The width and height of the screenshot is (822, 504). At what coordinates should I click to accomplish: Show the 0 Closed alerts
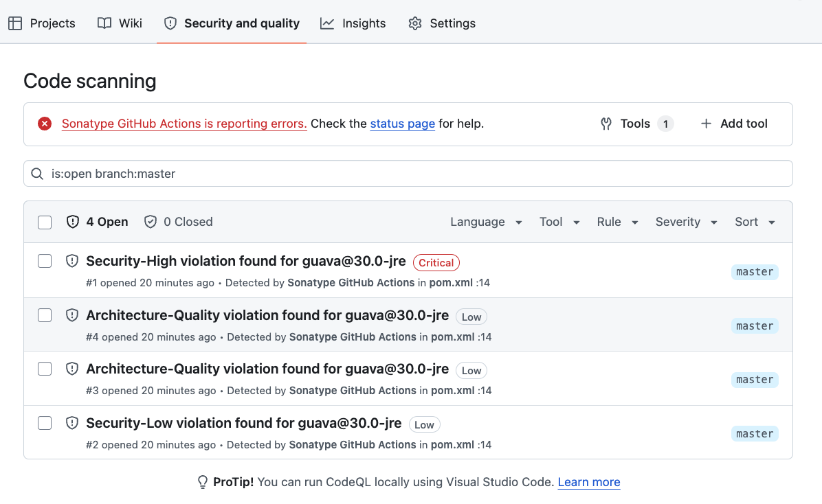(x=179, y=222)
